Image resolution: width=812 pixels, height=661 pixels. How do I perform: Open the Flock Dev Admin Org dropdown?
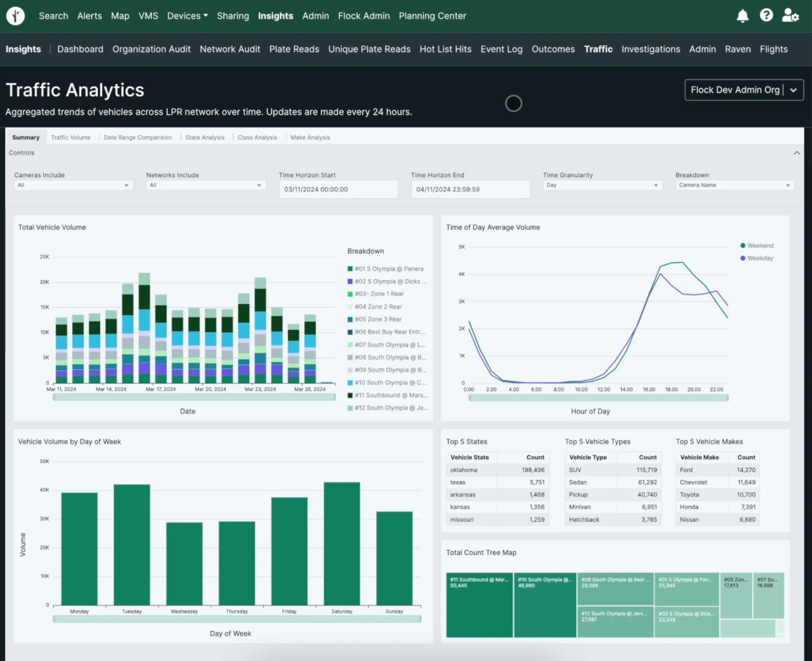point(744,90)
